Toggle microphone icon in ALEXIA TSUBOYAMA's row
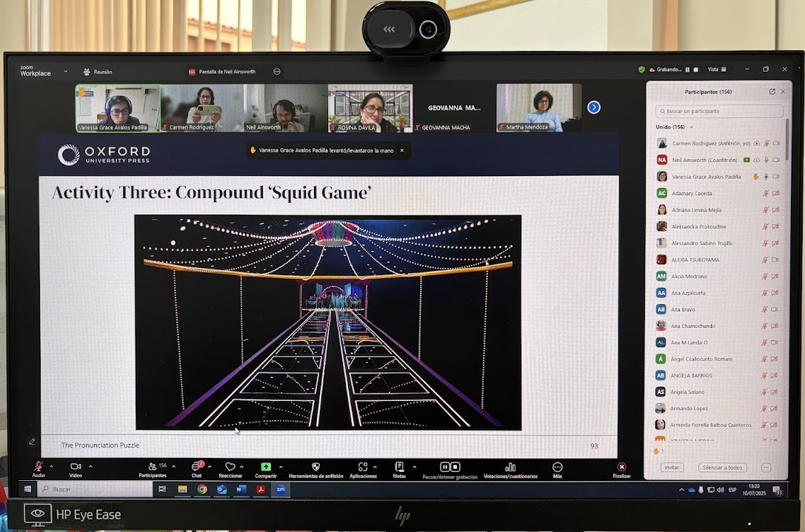 [765, 260]
